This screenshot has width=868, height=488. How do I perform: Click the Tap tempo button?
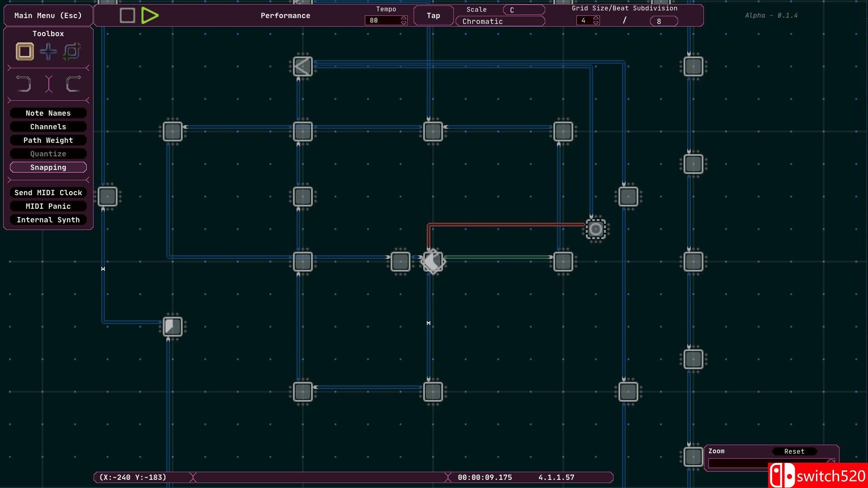tap(433, 16)
